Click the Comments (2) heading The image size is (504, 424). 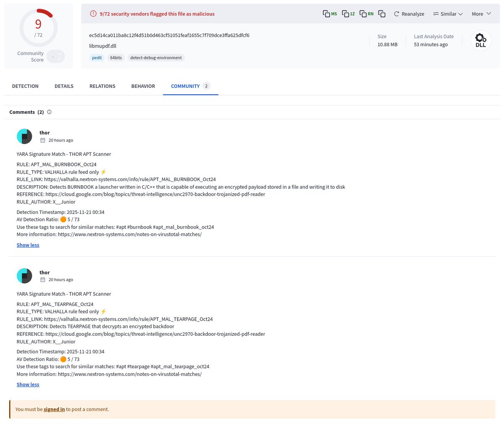pyautogui.click(x=26, y=112)
